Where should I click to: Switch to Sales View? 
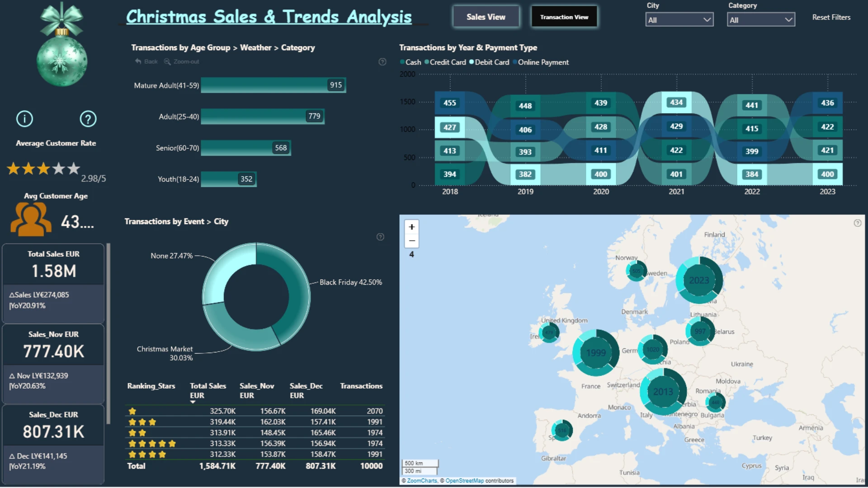tap(486, 17)
